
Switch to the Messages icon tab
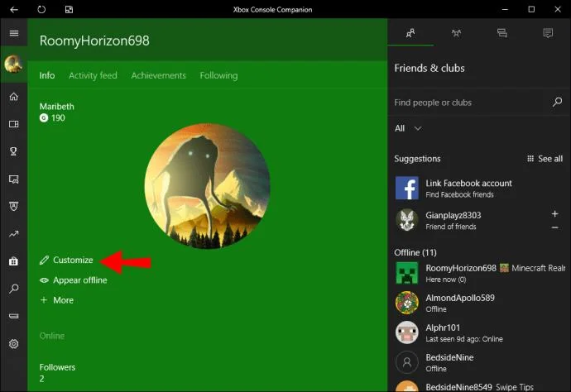point(502,33)
